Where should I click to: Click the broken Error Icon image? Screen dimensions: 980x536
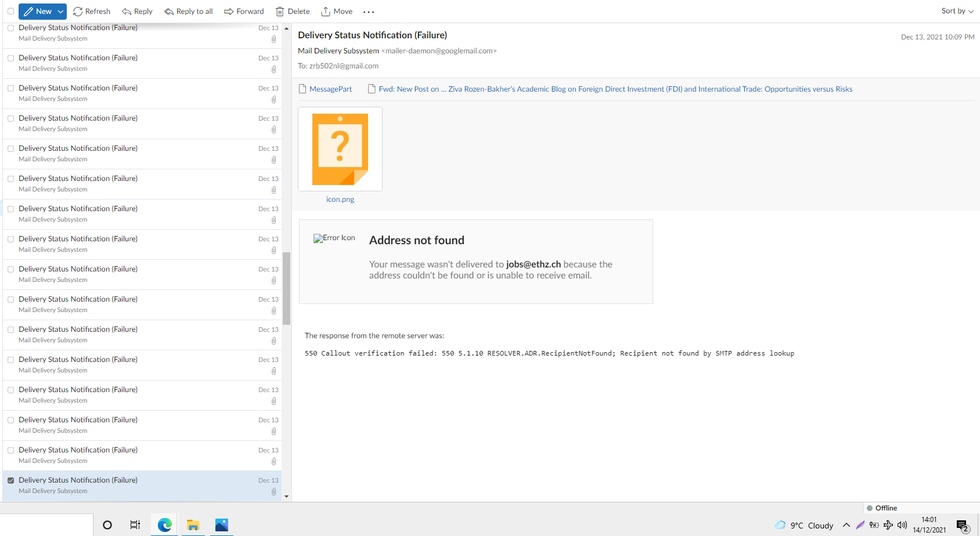tap(334, 238)
